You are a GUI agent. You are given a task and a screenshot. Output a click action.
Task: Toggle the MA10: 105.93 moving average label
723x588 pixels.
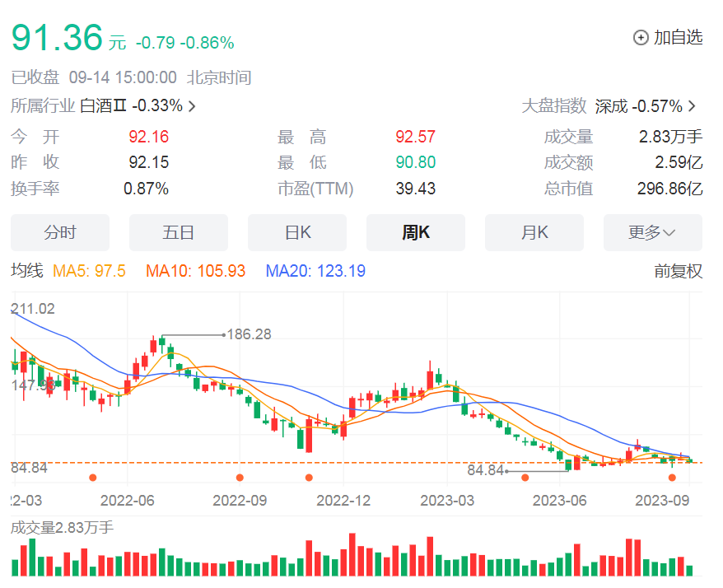pos(195,271)
